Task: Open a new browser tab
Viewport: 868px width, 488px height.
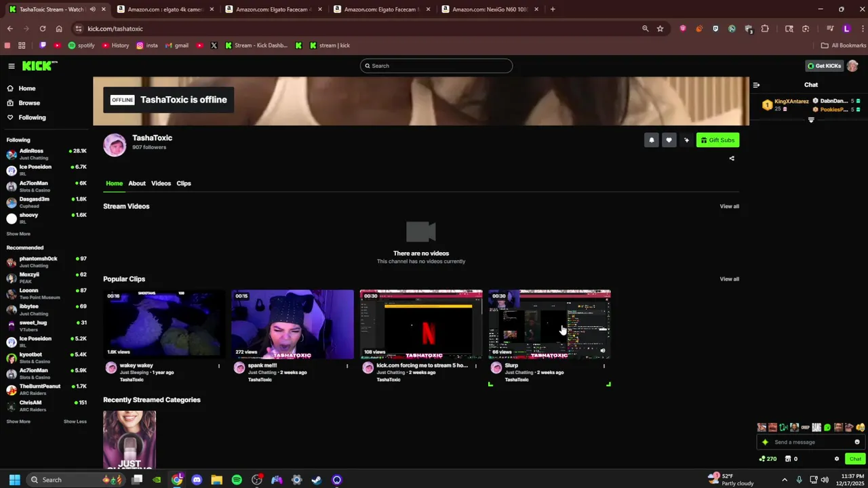Action: tap(553, 9)
